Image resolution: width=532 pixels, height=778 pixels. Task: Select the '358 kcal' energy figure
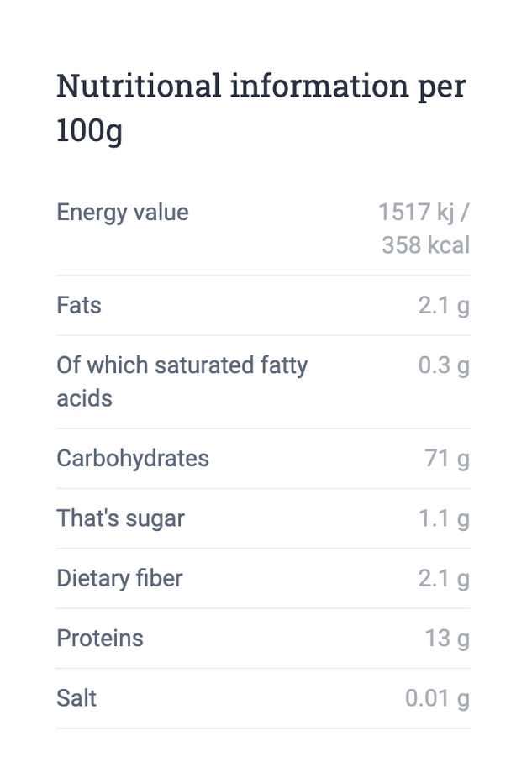pos(425,245)
